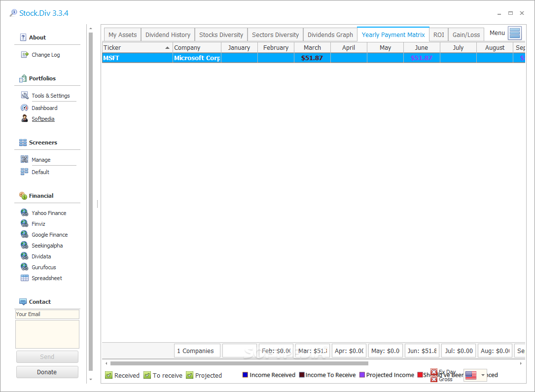Click the Send button
535x392 pixels.
click(x=47, y=357)
